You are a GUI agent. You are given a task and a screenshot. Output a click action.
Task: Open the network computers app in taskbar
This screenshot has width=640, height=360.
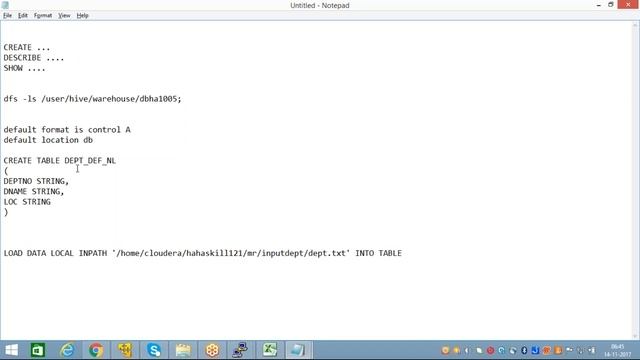240,350
